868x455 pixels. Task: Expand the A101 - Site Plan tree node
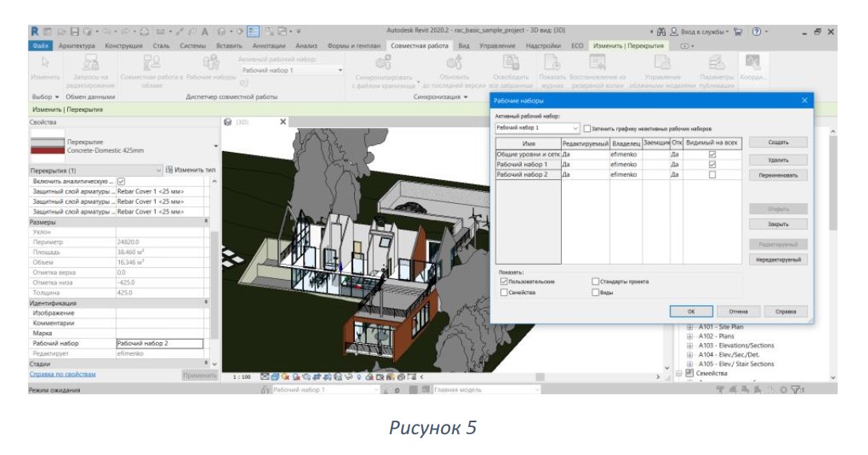[690, 327]
